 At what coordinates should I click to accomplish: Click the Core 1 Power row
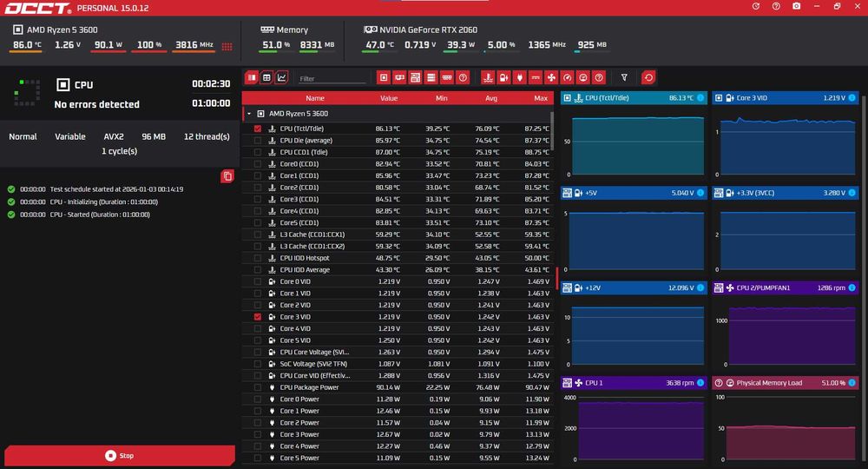[397, 411]
